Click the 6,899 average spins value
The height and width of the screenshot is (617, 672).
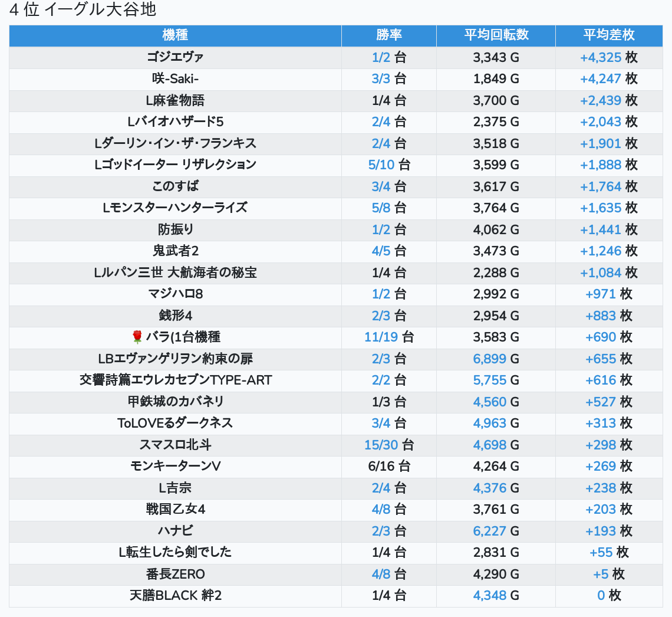[489, 359]
